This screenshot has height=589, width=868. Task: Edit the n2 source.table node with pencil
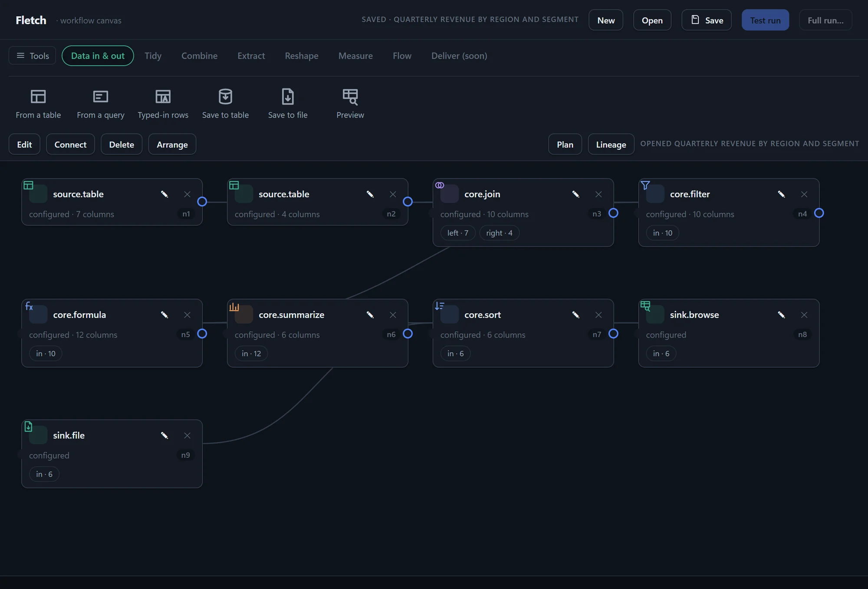pyautogui.click(x=370, y=194)
